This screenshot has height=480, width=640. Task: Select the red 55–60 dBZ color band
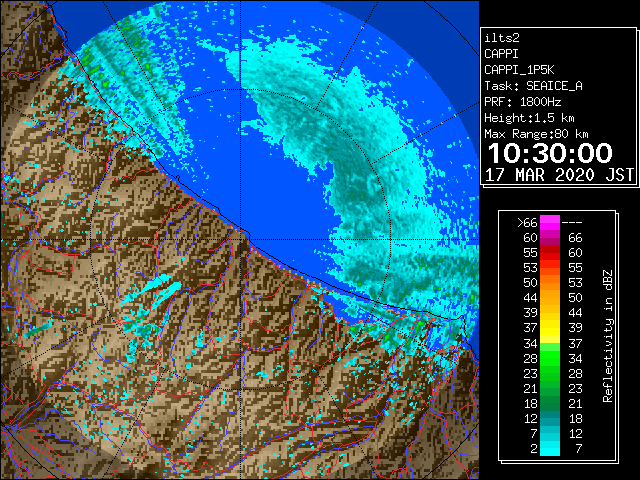(550, 253)
